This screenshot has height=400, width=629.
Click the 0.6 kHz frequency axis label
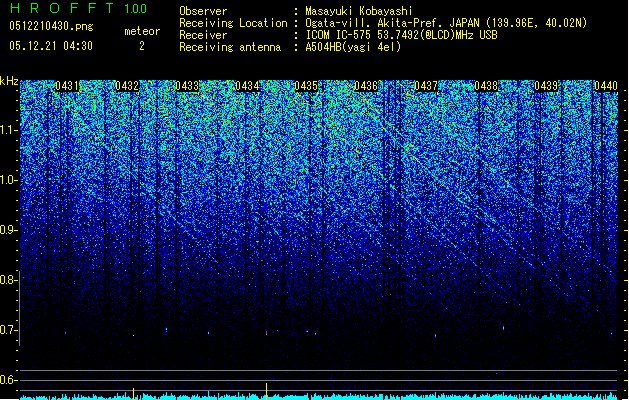(x=9, y=380)
